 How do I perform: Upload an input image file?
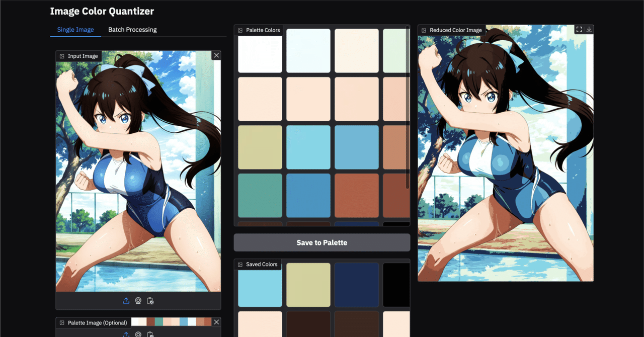click(x=126, y=300)
